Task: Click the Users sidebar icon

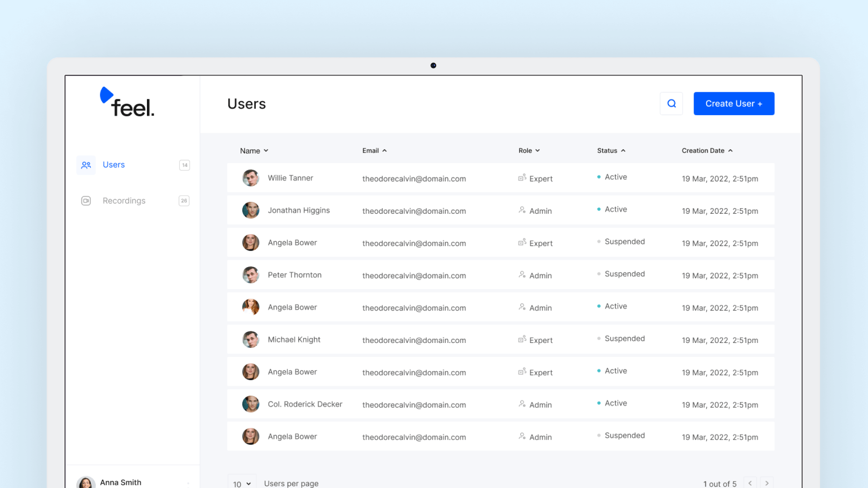Action: 85,164
